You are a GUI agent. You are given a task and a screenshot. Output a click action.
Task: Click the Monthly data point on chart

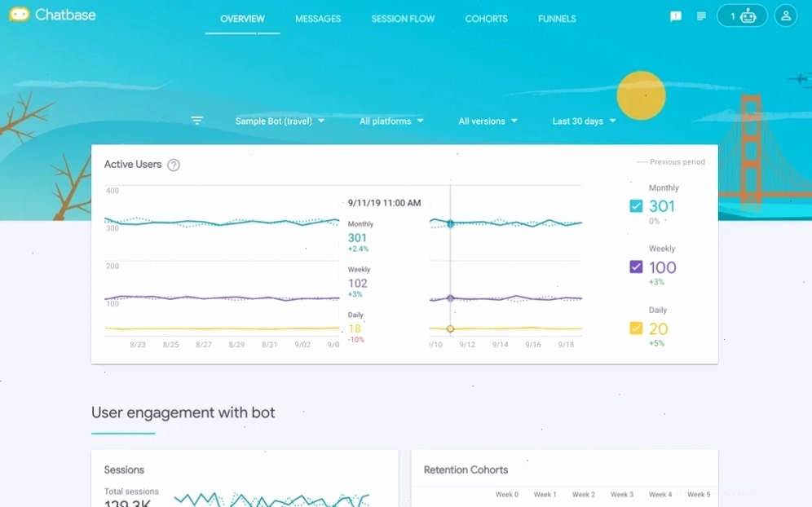[x=451, y=223]
